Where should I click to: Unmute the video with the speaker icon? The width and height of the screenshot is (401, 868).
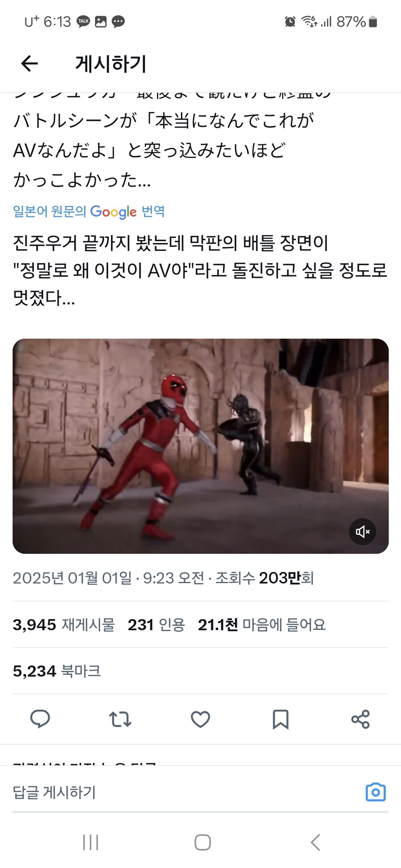click(363, 531)
